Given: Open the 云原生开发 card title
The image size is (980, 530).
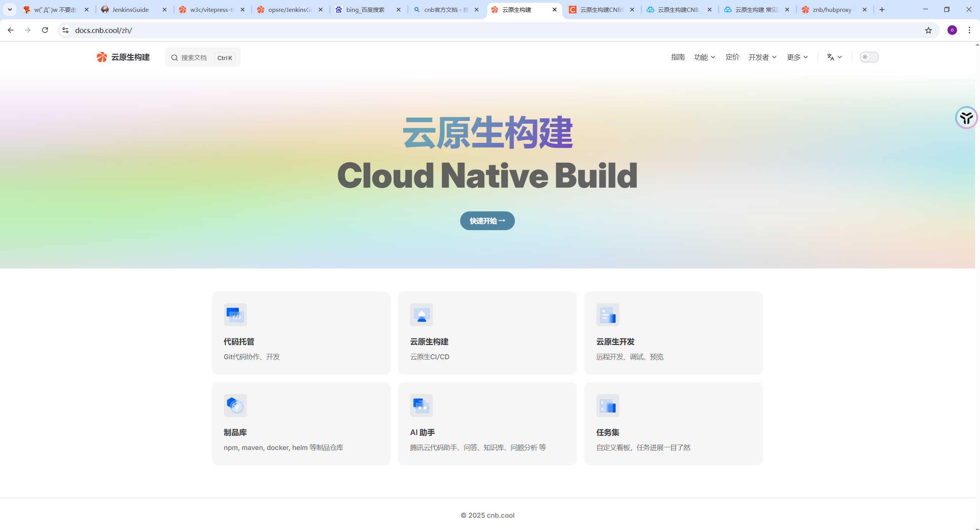Looking at the screenshot, I should coord(615,342).
